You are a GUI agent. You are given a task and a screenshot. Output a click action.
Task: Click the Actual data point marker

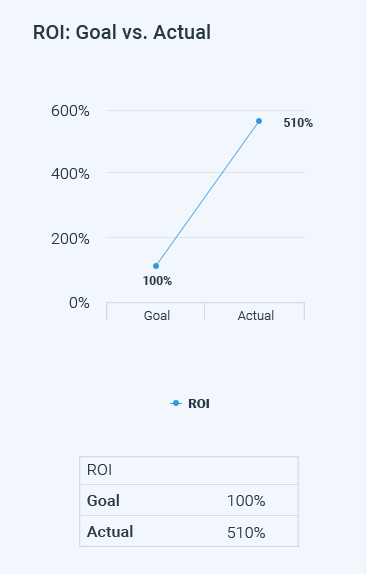[x=259, y=121]
